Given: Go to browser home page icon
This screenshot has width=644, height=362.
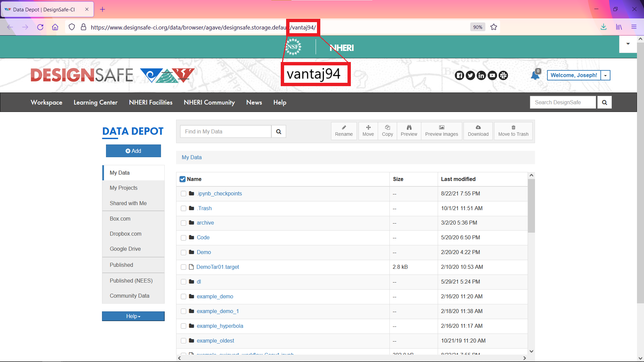Looking at the screenshot, I should point(55,27).
